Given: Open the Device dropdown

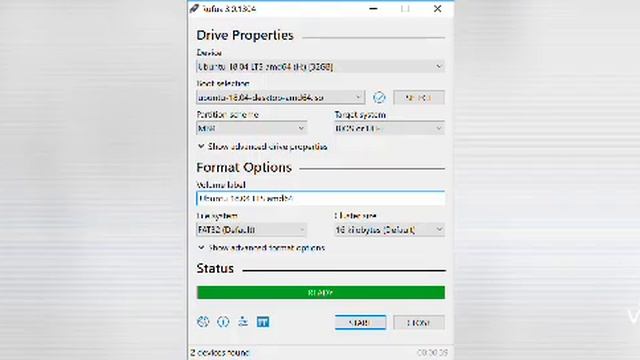Looking at the screenshot, I should [320, 67].
